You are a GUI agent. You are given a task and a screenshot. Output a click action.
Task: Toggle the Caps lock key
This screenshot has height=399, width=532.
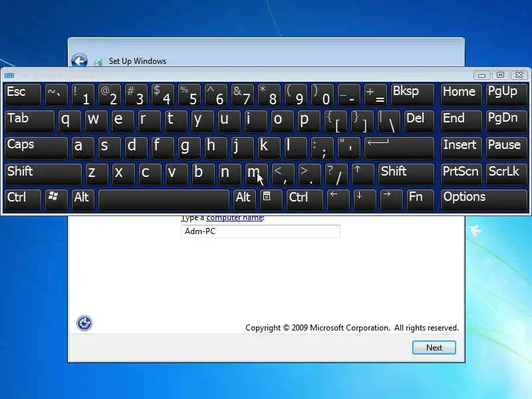coord(36,148)
